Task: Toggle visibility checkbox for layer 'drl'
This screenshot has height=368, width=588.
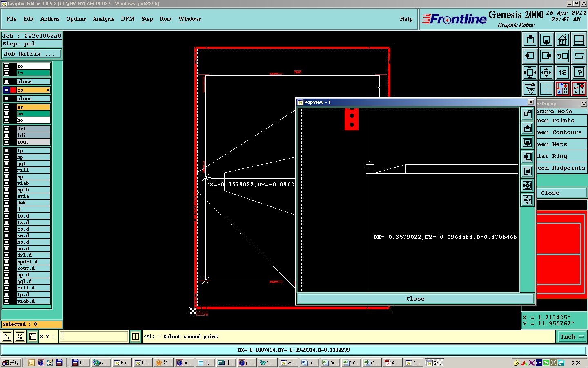Action: pyautogui.click(x=7, y=129)
